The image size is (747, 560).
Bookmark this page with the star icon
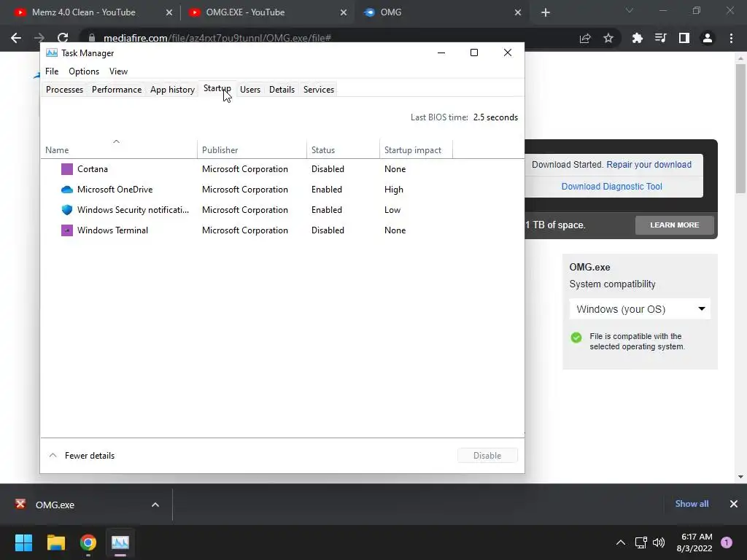coord(608,38)
